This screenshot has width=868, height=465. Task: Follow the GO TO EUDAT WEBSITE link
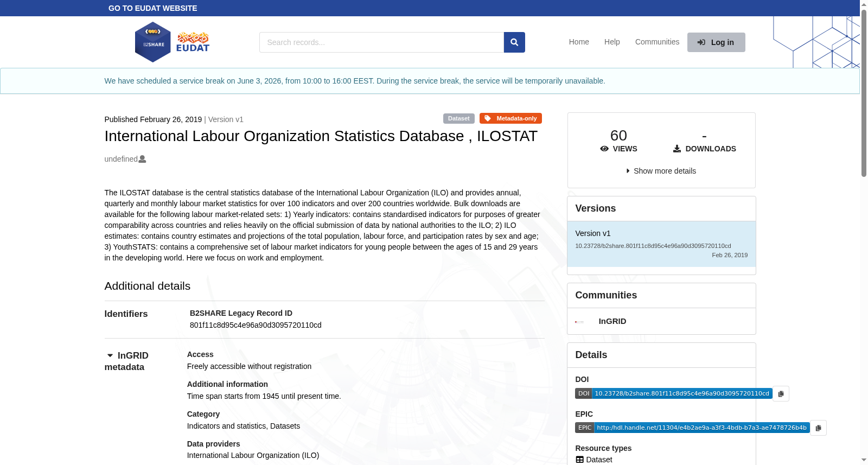click(153, 8)
